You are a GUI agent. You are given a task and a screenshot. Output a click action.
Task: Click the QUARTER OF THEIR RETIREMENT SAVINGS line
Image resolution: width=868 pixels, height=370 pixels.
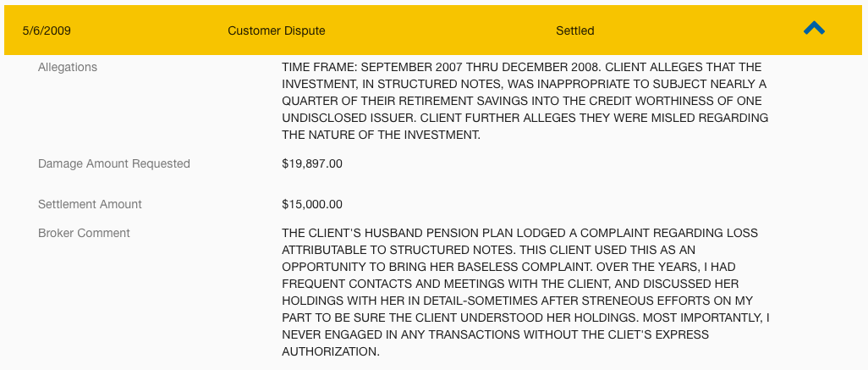pos(522,102)
